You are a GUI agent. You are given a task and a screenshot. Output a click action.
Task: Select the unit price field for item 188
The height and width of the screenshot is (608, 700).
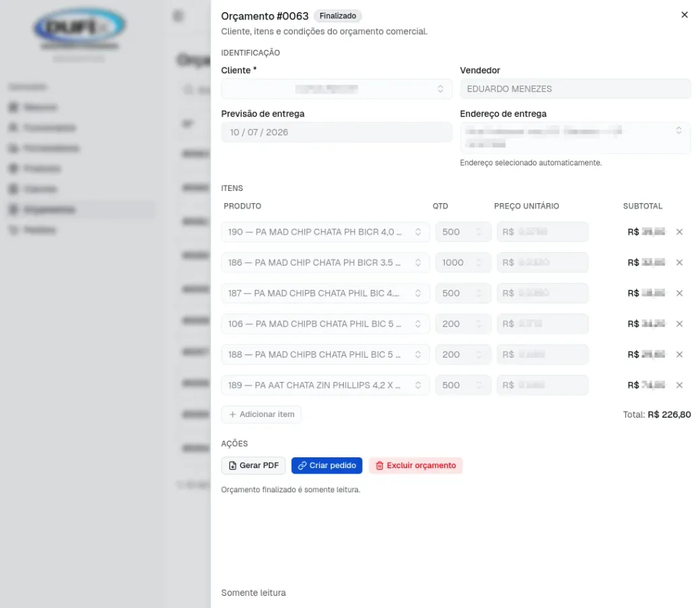click(x=542, y=354)
